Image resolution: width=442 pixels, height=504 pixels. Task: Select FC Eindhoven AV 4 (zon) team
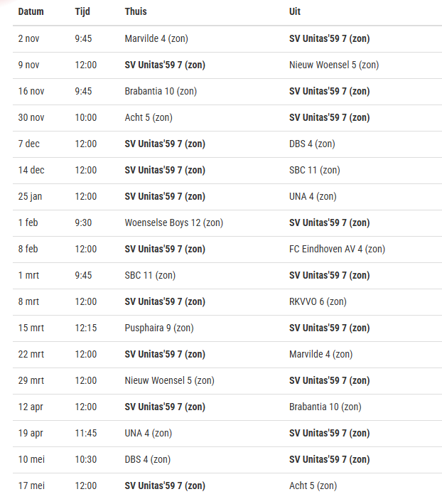[337, 249]
